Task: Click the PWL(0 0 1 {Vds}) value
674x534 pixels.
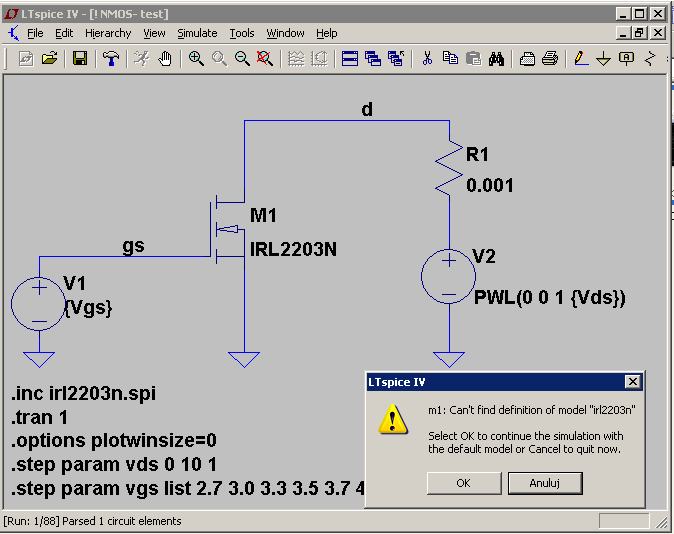Action: [x=550, y=298]
